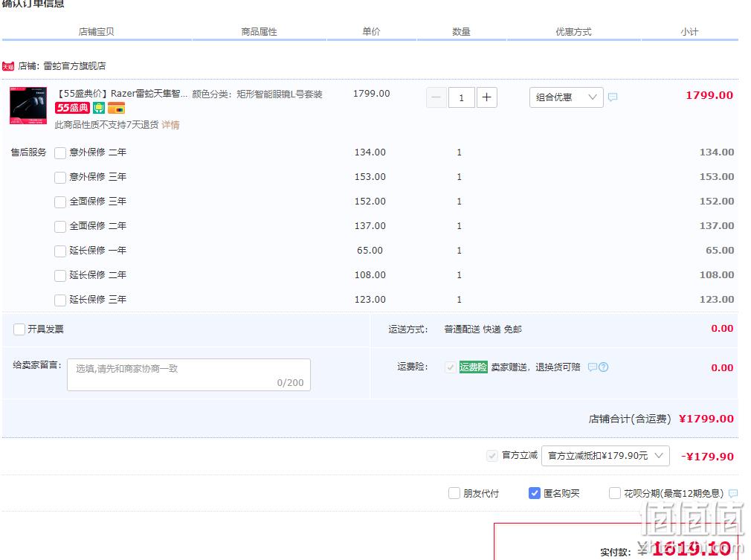Screen dimensions: 751x560
Task: Open the 雷蛇官方旗舰店 shop link
Action: (74, 66)
